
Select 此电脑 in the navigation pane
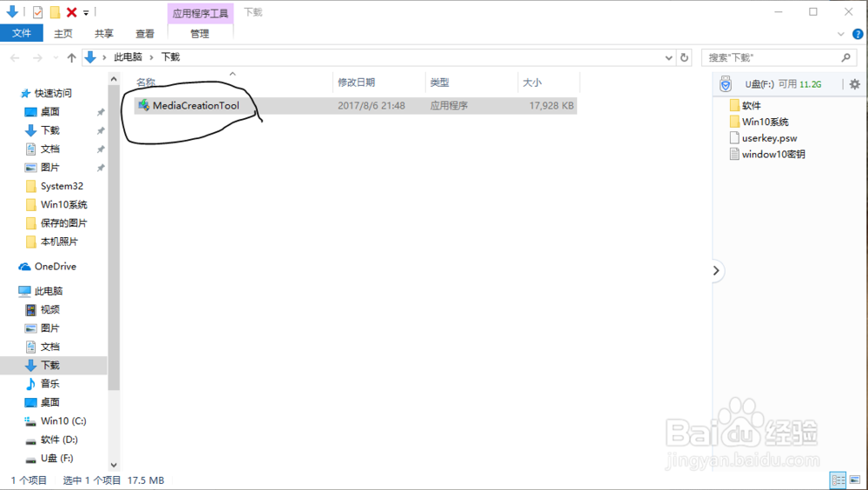(48, 291)
